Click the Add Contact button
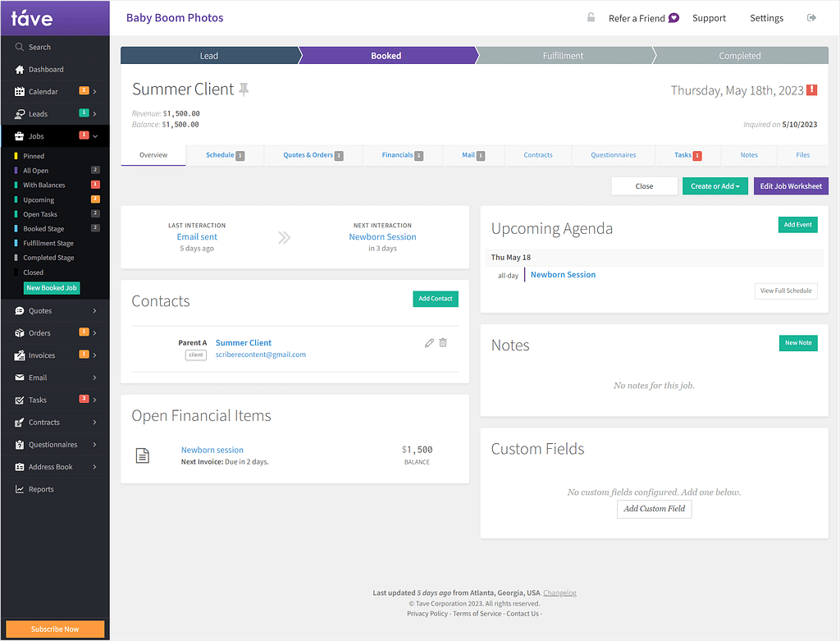 click(x=436, y=299)
